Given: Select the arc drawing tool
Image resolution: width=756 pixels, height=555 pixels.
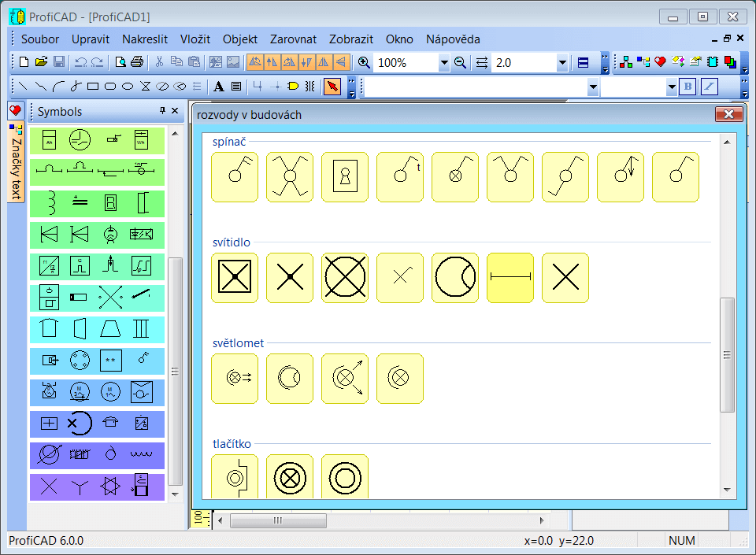Looking at the screenshot, I should click(x=58, y=87).
